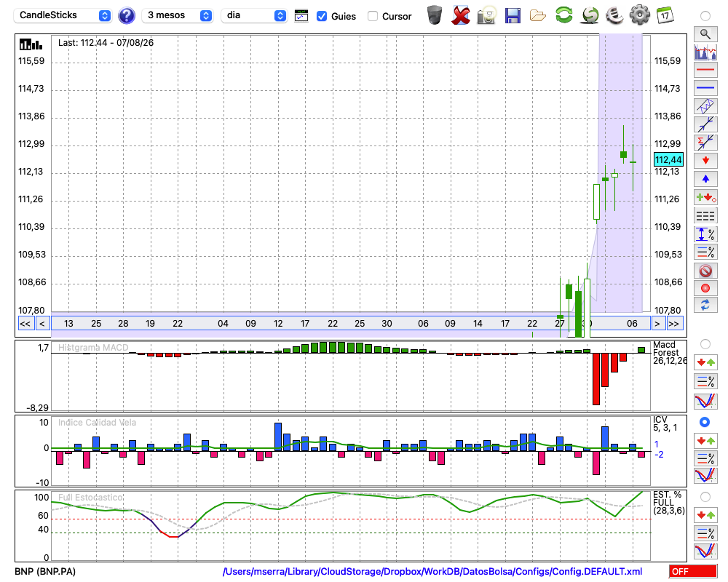This screenshot has width=728, height=582.
Task: Step back with the < button
Action: tap(41, 324)
